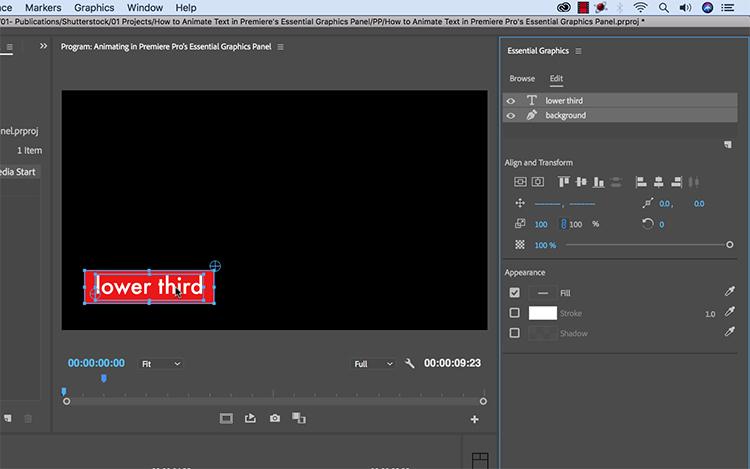Click the Export Frame camera icon
This screenshot has width=750, height=469.
click(x=275, y=418)
